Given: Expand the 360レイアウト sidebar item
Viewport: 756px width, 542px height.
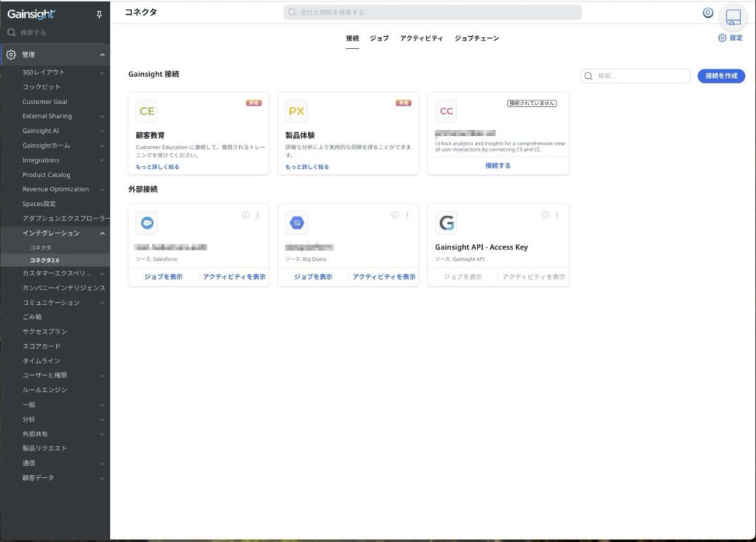Looking at the screenshot, I should 102,72.
